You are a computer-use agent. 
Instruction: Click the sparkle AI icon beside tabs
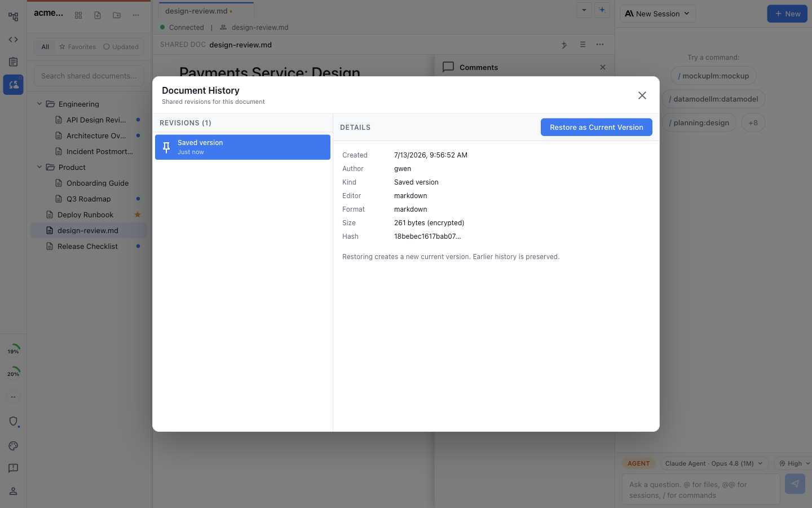pyautogui.click(x=602, y=10)
